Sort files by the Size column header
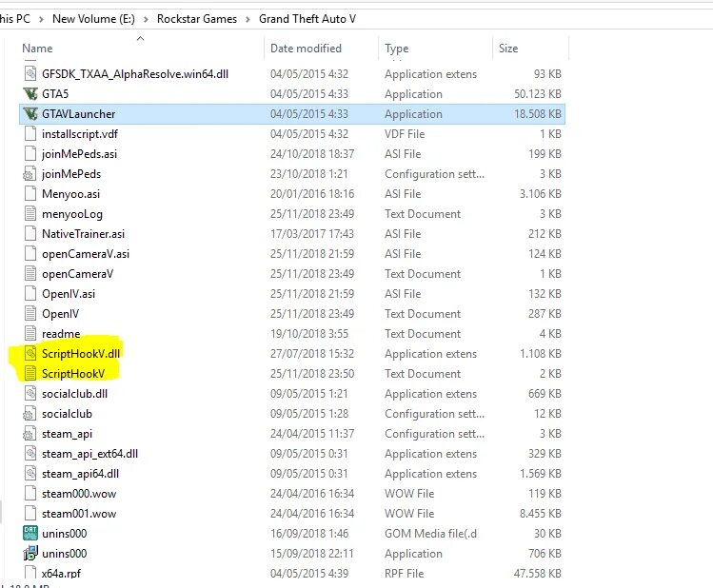Viewport: 713px width, 588px height. (508, 49)
